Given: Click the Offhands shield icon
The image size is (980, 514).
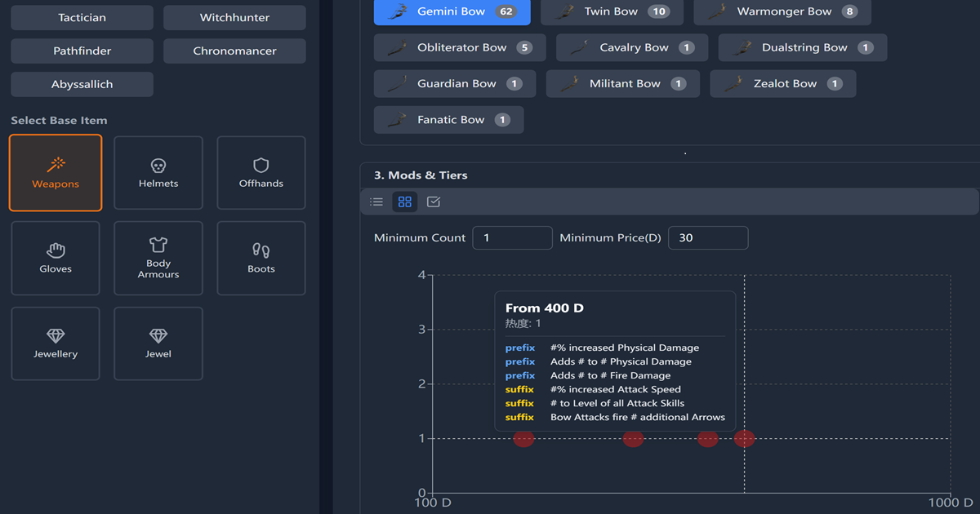Looking at the screenshot, I should tap(261, 166).
